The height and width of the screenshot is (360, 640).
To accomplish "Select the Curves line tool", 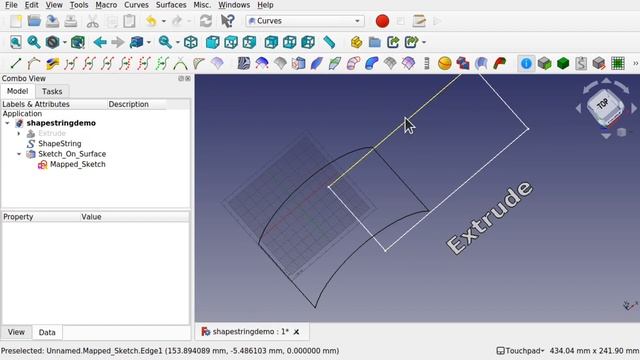I will [x=16, y=63].
